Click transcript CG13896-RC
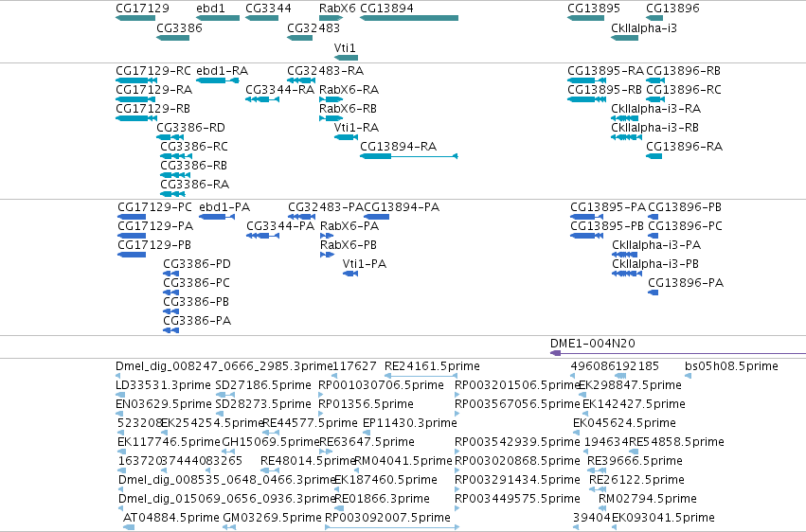The width and height of the screenshot is (806, 532). click(654, 99)
